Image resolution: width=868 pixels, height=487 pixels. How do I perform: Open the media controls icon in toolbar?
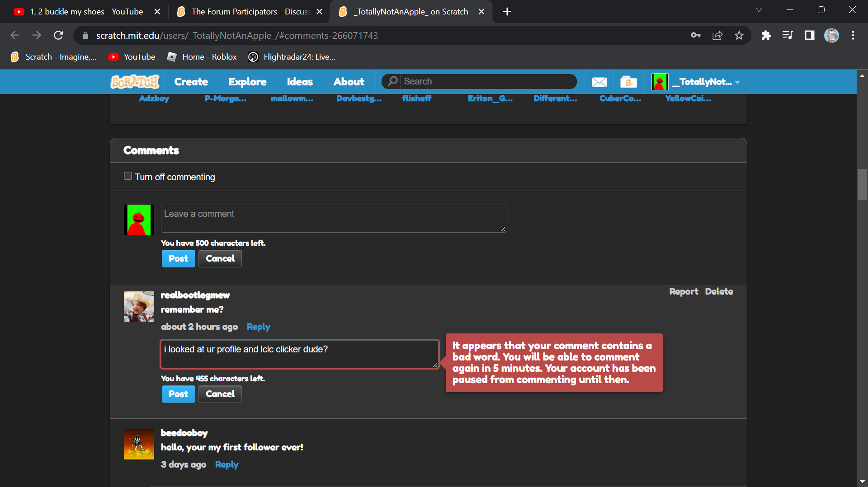click(788, 35)
